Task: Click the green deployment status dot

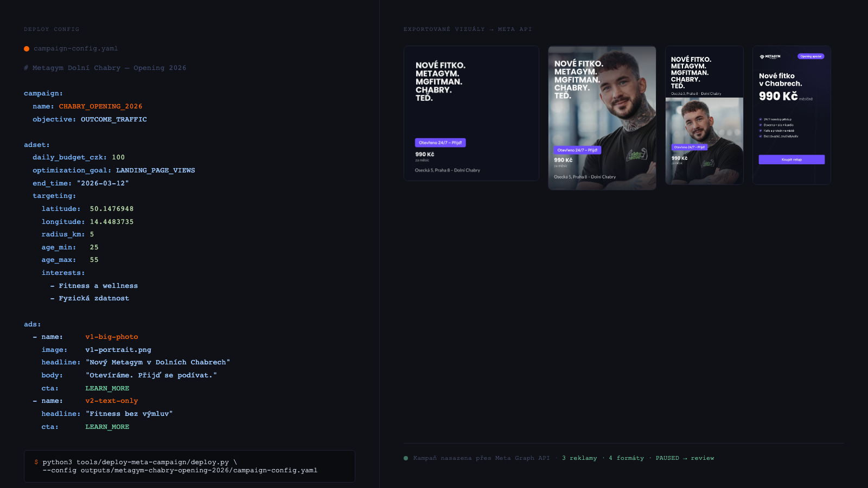Action: pyautogui.click(x=405, y=458)
